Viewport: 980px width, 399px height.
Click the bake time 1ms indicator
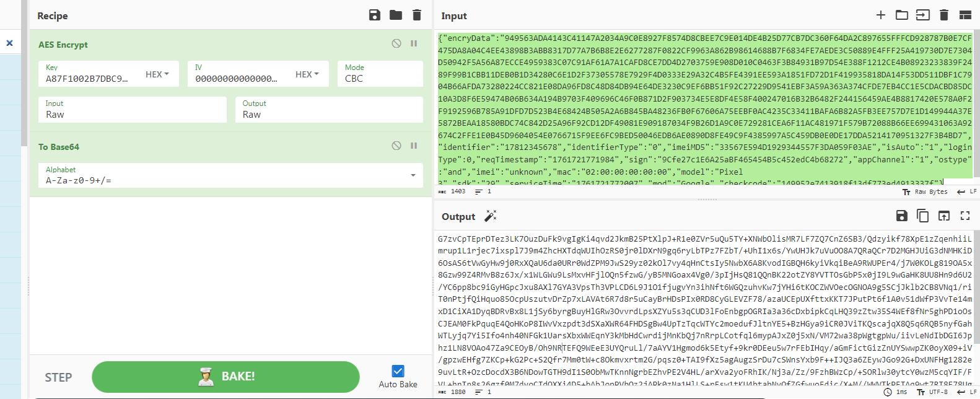point(895,392)
